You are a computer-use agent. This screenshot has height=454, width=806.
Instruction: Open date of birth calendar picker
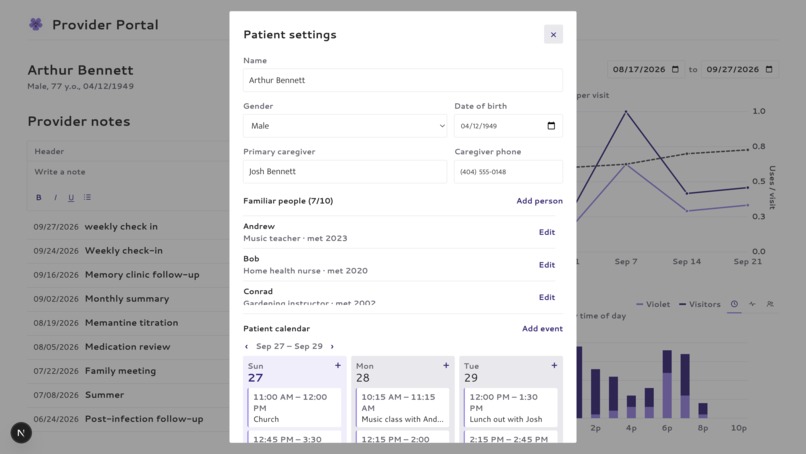551,126
